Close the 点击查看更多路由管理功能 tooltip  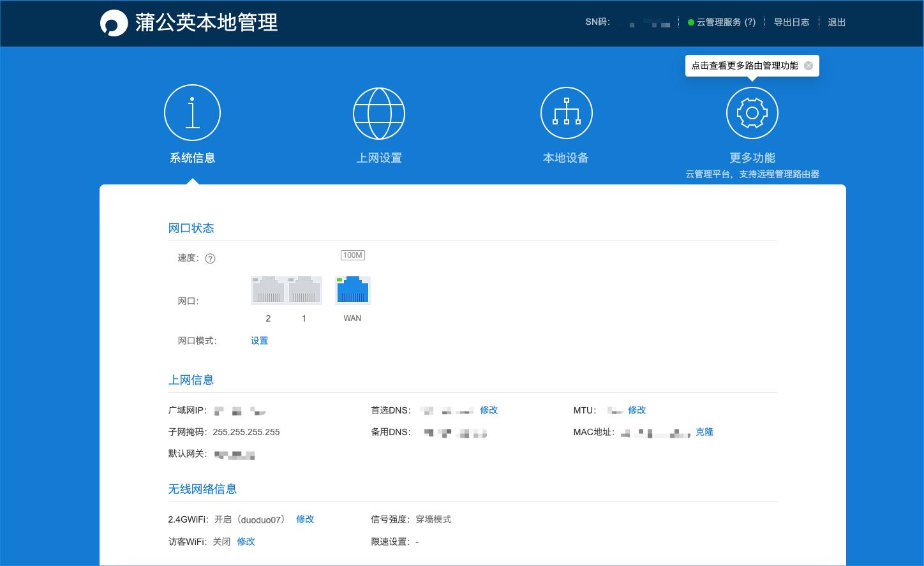[x=808, y=65]
